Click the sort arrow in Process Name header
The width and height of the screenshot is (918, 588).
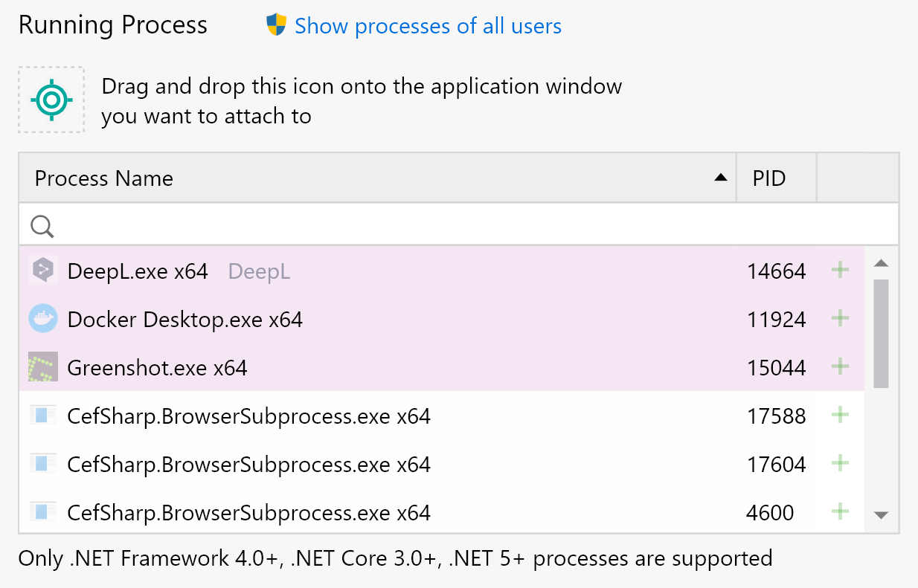pos(719,178)
